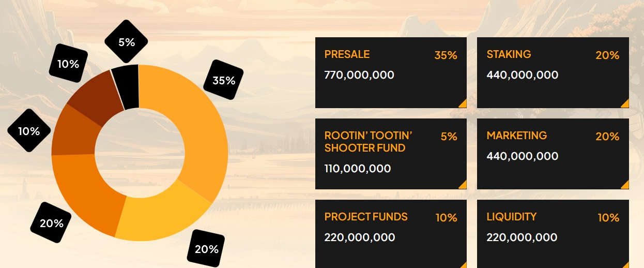Click the corner arrow on the Shooter Fund card

[463, 185]
